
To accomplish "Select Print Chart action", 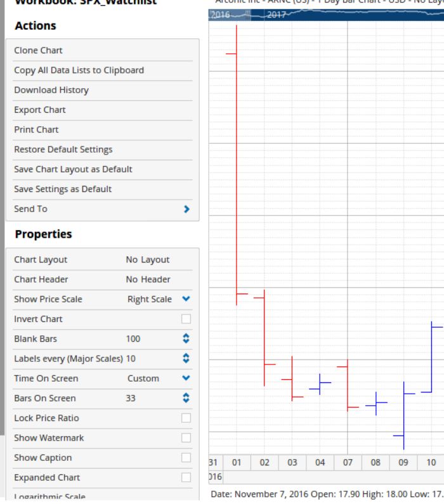I will point(102,130).
